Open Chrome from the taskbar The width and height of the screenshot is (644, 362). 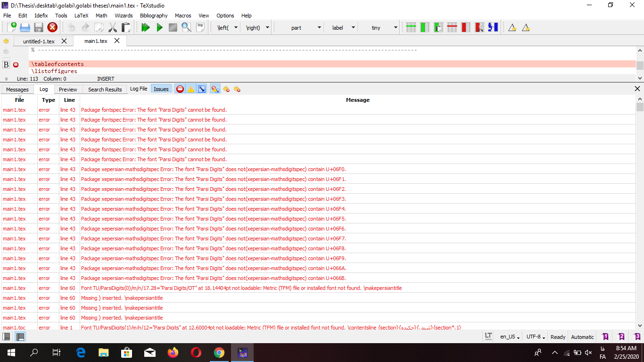219,353
